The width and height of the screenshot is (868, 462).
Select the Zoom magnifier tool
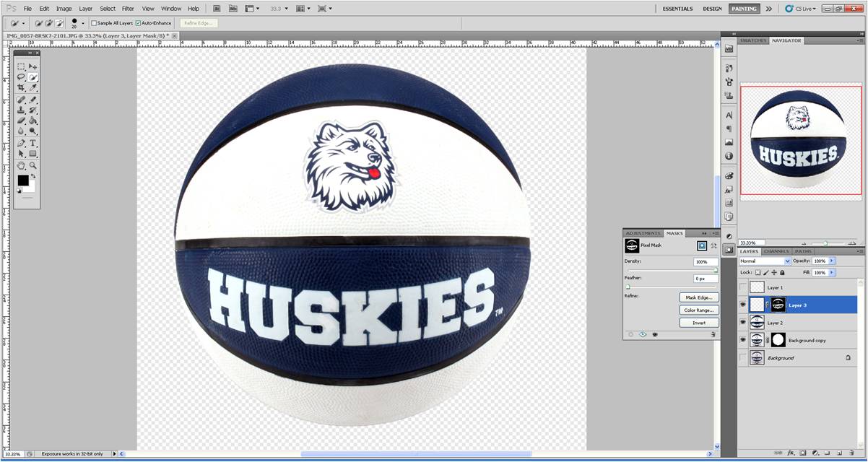tap(33, 165)
